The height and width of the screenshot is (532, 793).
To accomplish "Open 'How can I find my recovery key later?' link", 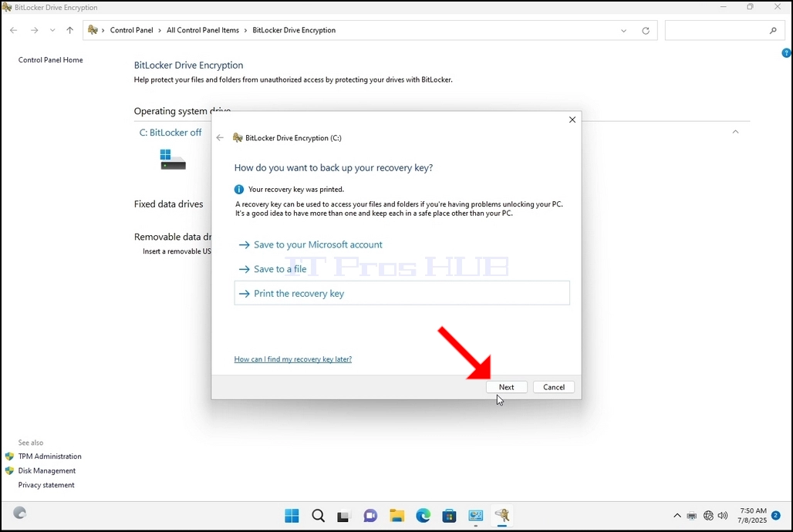I will point(293,359).
